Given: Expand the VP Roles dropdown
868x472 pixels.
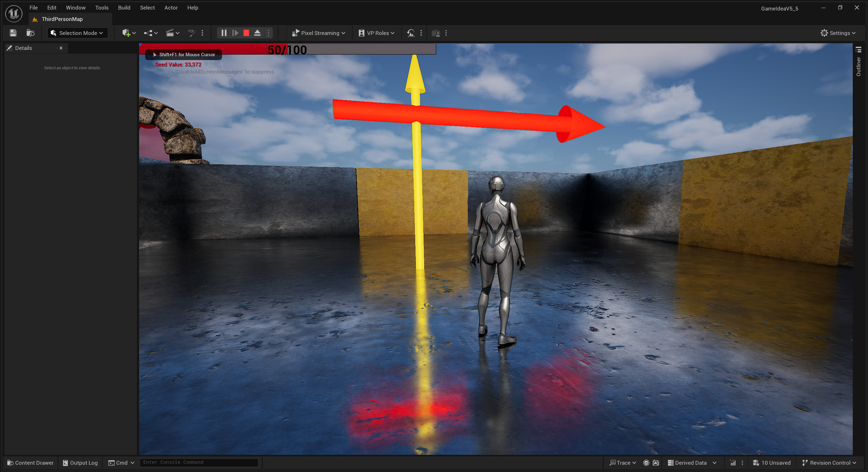Looking at the screenshot, I should click(x=376, y=33).
